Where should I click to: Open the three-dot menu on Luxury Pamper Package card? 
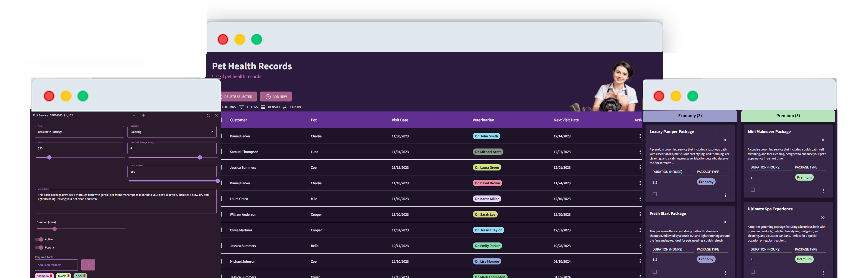(725, 195)
